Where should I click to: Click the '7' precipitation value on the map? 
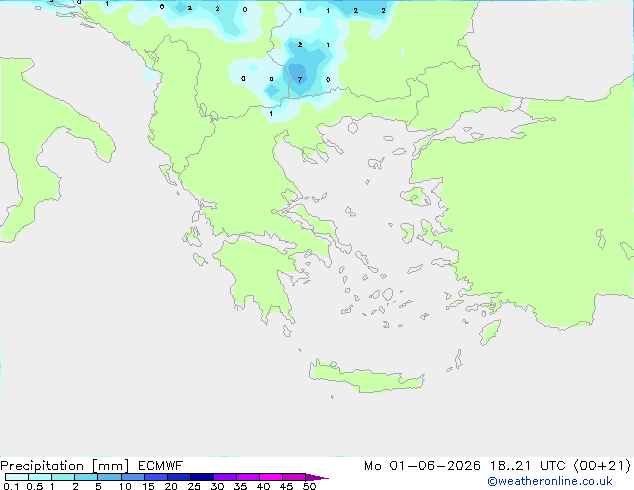(300, 79)
